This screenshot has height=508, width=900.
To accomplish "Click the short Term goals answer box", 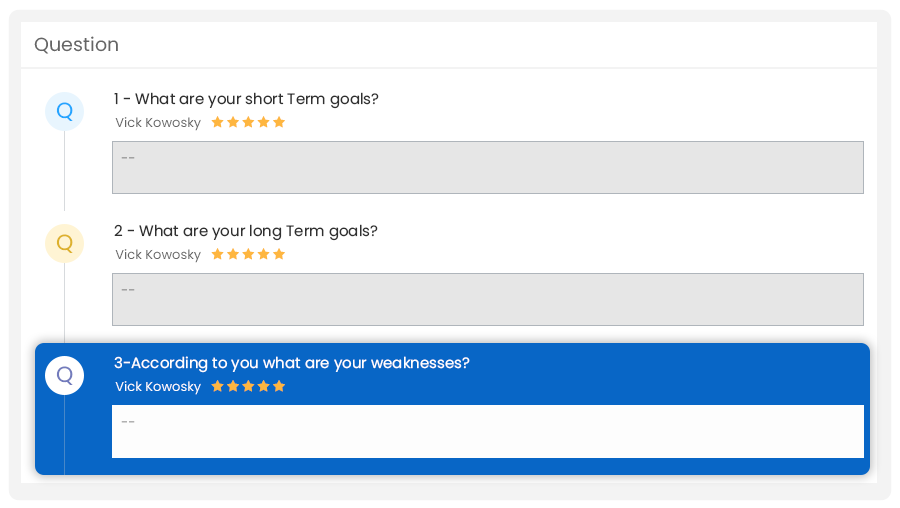I will 488,168.
